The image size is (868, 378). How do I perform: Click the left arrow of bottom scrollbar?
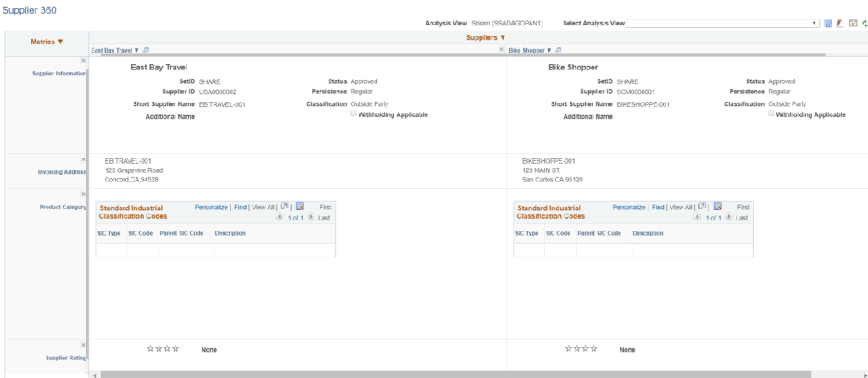click(x=94, y=375)
